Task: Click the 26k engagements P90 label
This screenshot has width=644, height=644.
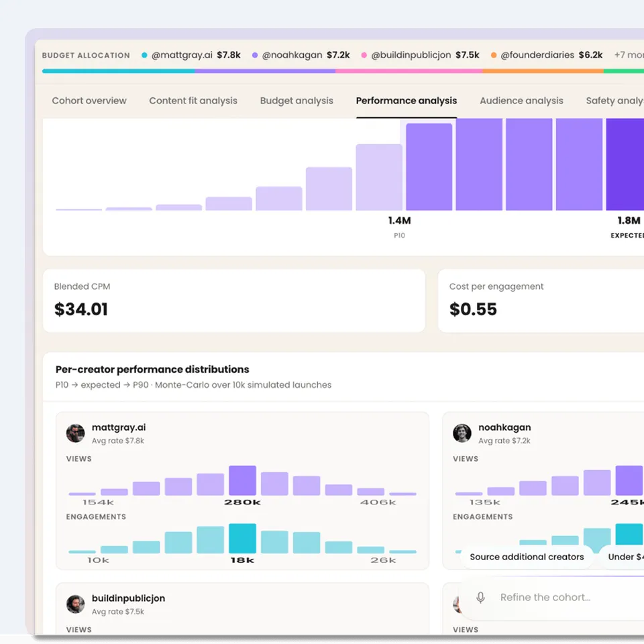Action: click(383, 560)
